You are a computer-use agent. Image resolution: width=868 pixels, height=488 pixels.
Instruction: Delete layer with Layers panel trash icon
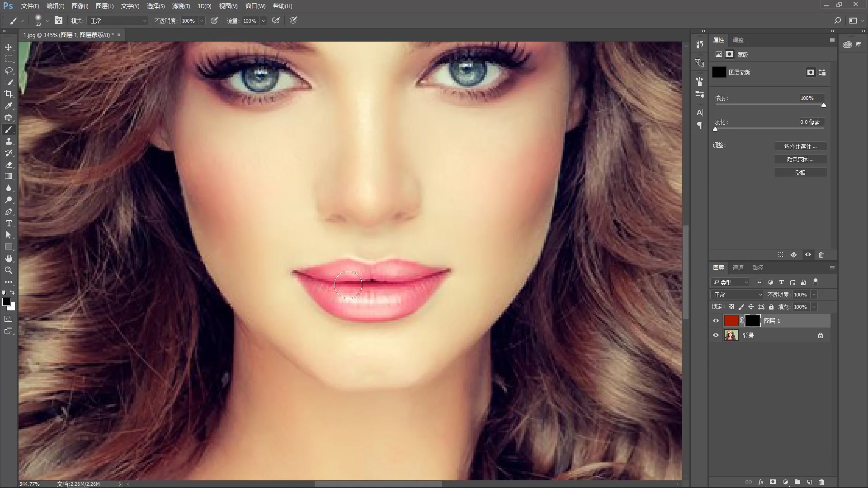coord(822,482)
